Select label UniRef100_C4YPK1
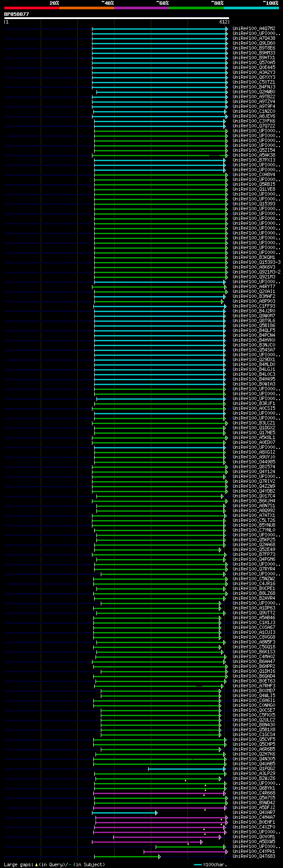 point(254,852)
